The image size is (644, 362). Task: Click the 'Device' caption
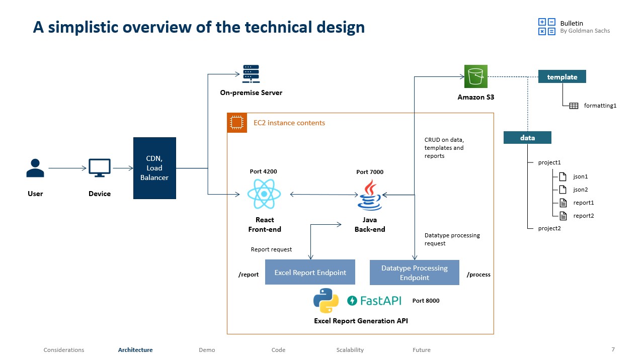[100, 194]
